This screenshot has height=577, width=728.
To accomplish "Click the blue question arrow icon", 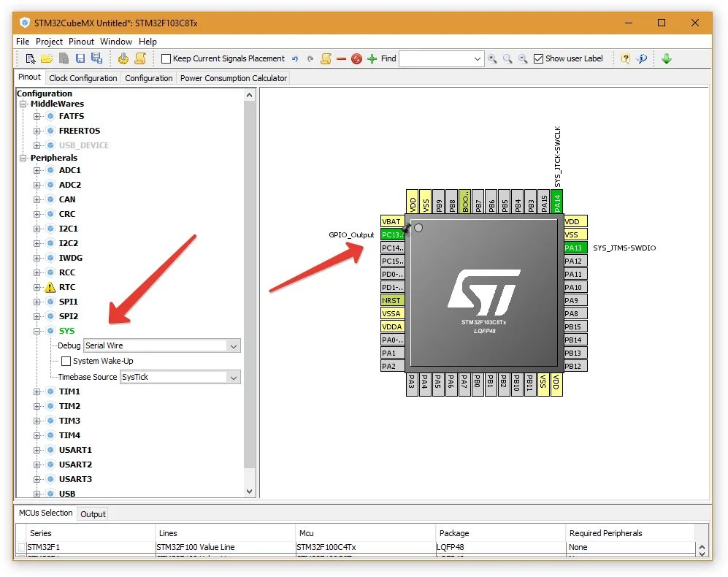I will tap(642, 58).
